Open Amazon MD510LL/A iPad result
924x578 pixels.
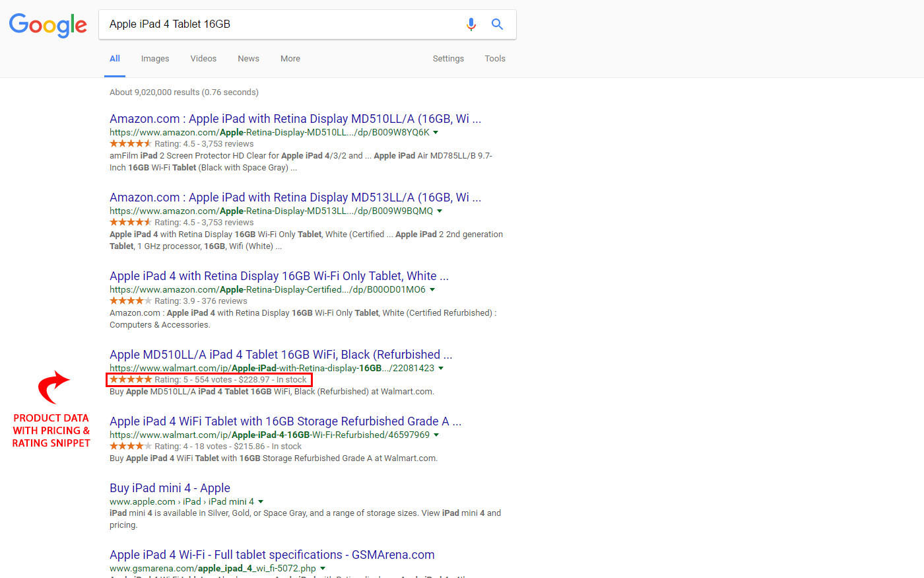coord(295,119)
